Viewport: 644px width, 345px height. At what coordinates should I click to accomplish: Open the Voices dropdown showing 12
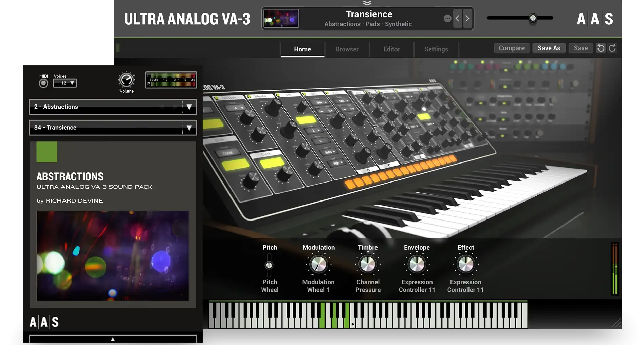[65, 83]
